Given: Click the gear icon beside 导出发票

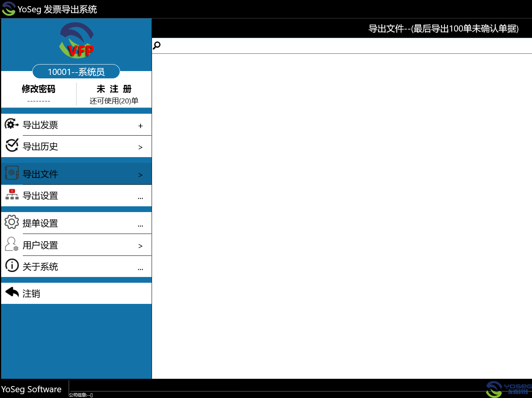Looking at the screenshot, I should coord(12,124).
